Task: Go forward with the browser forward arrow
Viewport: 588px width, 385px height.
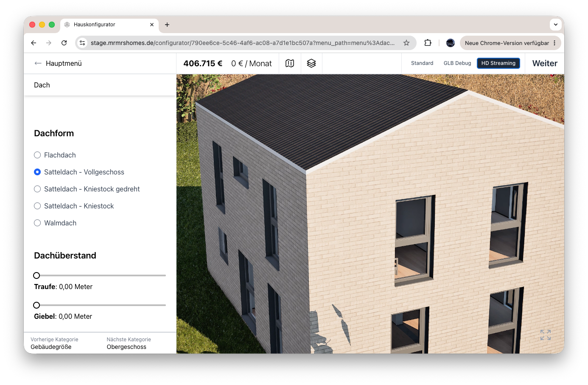Action: 49,43
